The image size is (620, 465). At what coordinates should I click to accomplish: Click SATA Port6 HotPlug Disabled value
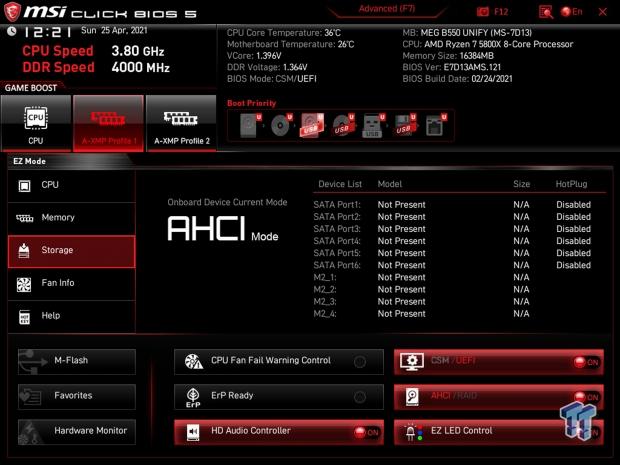[573, 265]
